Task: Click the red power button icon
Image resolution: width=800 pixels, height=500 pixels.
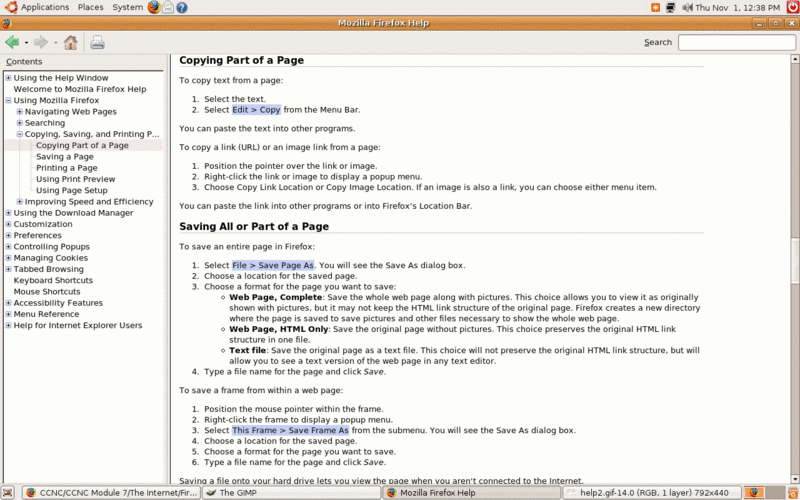Action: tap(793, 7)
